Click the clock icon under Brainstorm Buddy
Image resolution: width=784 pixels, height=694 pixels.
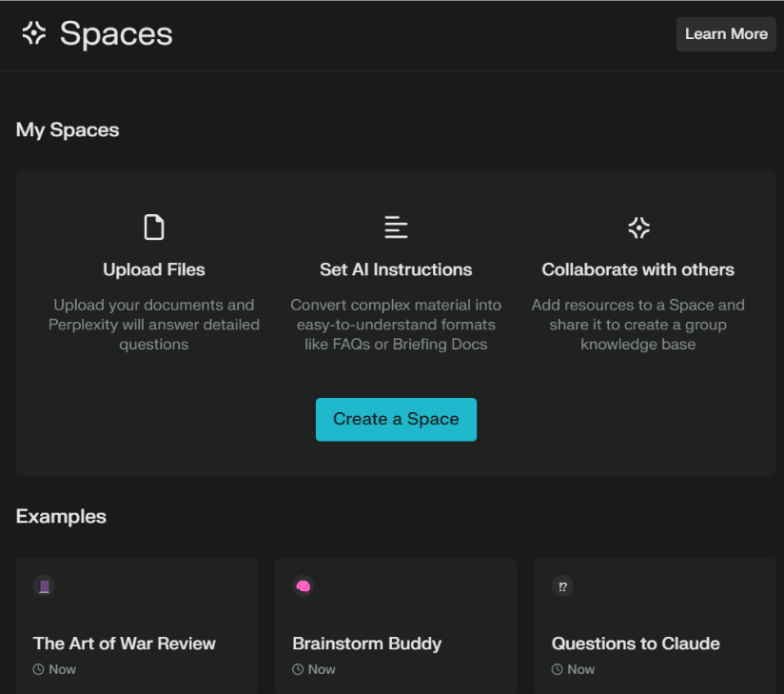pos(298,669)
